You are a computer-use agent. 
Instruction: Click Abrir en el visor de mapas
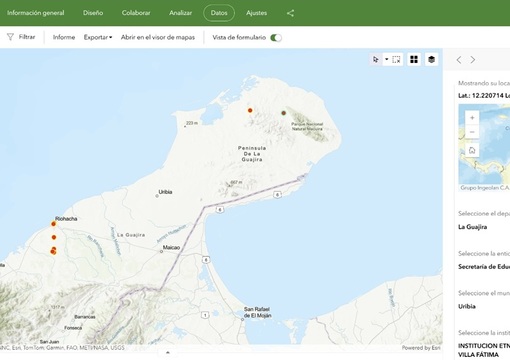point(158,37)
